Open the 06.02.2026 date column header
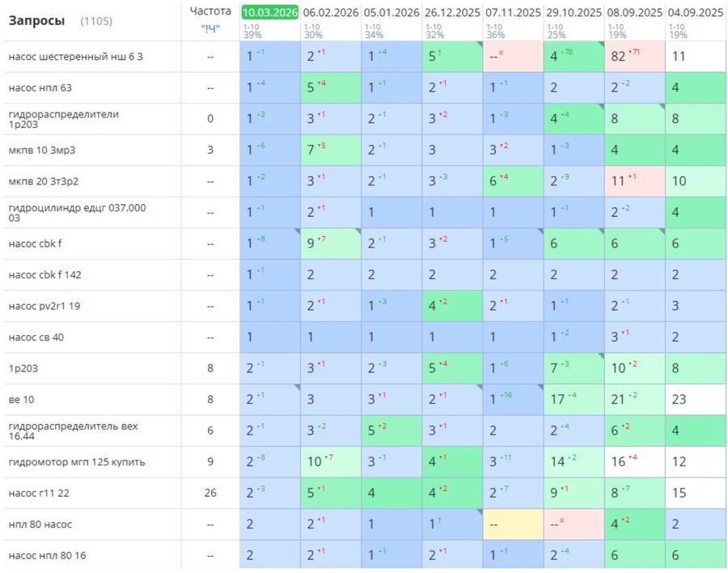The width and height of the screenshot is (728, 573). pos(331,13)
